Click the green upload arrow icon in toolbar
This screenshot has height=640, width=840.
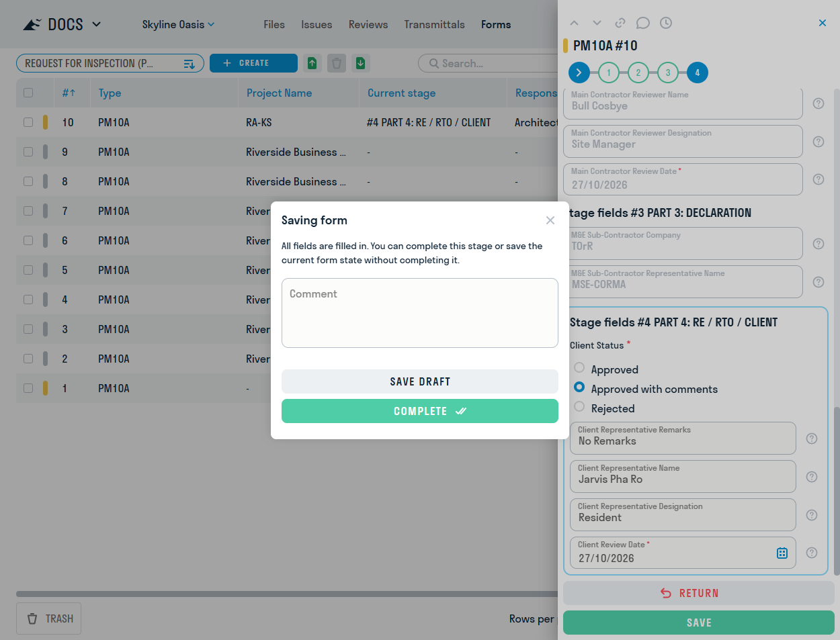312,63
